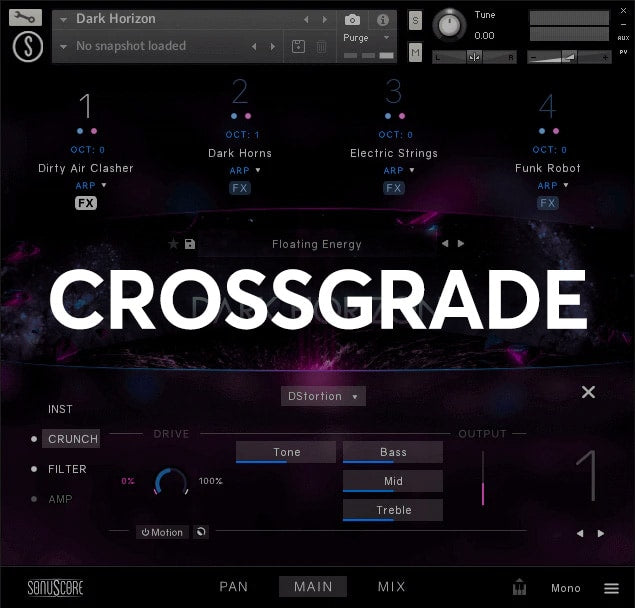Show instrument info icon
This screenshot has width=635, height=608.
click(x=383, y=19)
